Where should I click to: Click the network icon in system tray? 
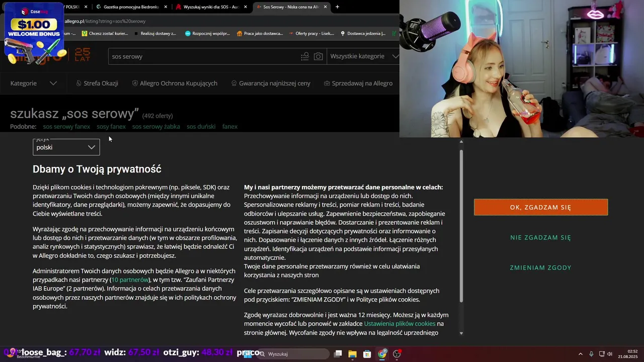602,354
